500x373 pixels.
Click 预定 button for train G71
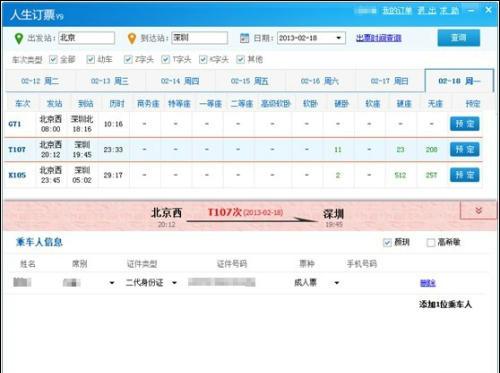[465, 124]
